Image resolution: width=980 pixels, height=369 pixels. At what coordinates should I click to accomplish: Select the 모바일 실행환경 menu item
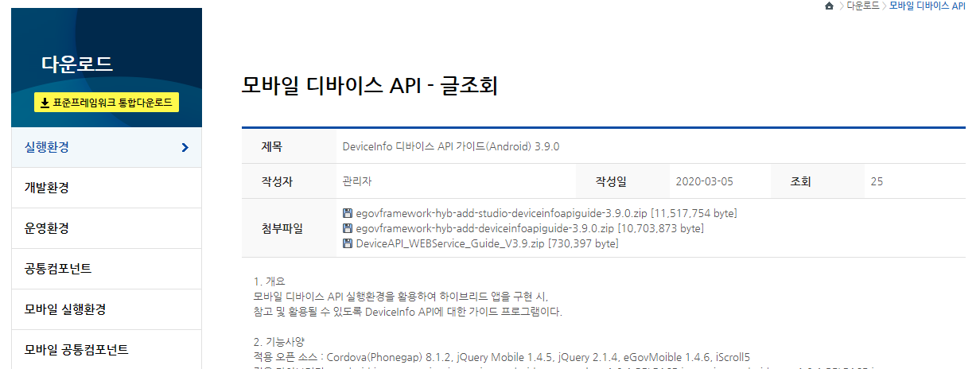click(65, 309)
